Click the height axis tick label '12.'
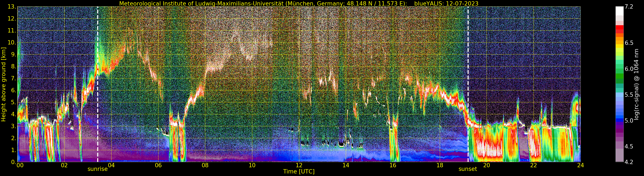Viewport: 644px width, 176px height. 12,19
